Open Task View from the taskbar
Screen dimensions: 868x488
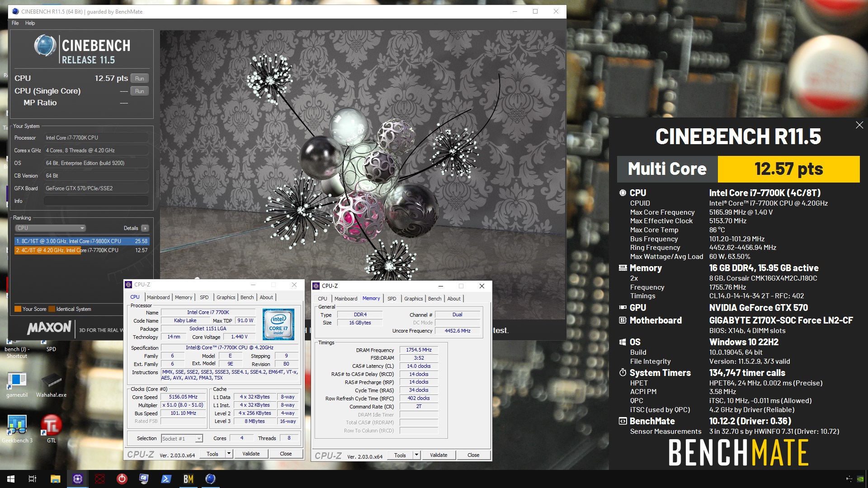point(33,479)
